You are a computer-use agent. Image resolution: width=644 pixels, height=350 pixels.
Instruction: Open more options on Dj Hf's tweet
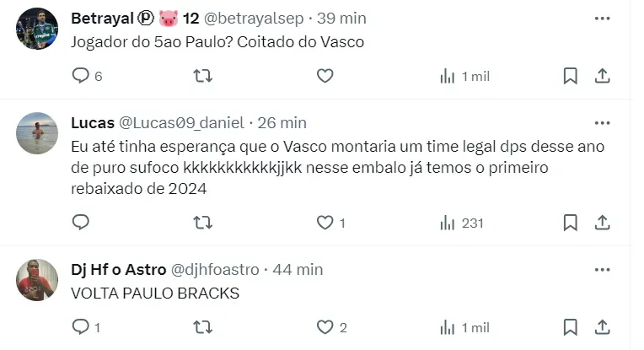pos(602,270)
